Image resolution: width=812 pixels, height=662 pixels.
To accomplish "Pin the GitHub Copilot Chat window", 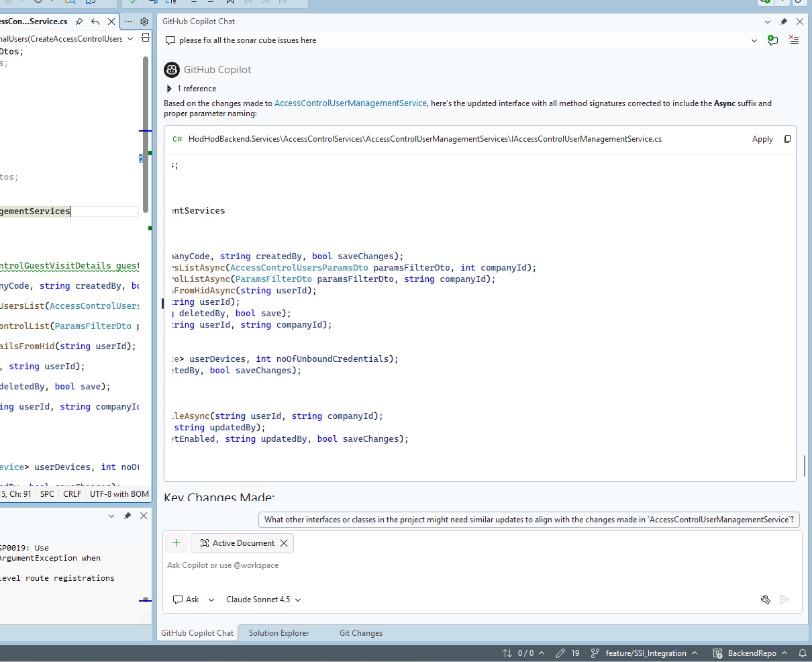I will 784,21.
